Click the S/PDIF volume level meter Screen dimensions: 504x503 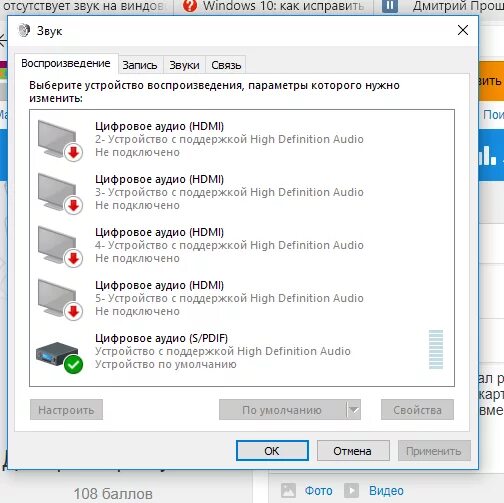point(436,349)
